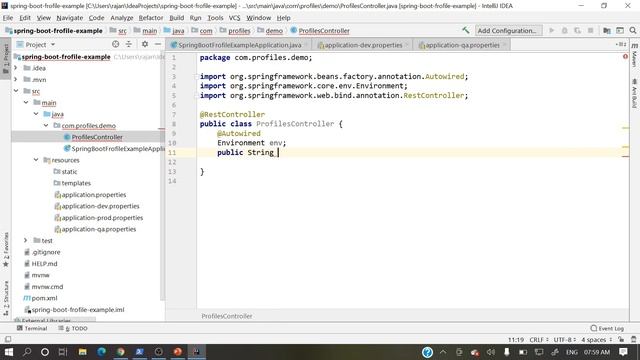Click the Build project hammer icon

click(x=465, y=30)
